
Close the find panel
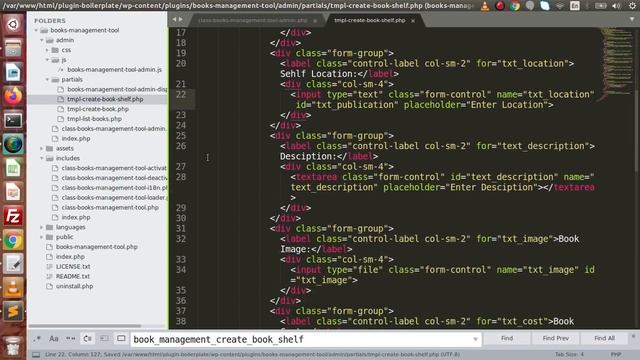pyautogui.click(x=633, y=337)
